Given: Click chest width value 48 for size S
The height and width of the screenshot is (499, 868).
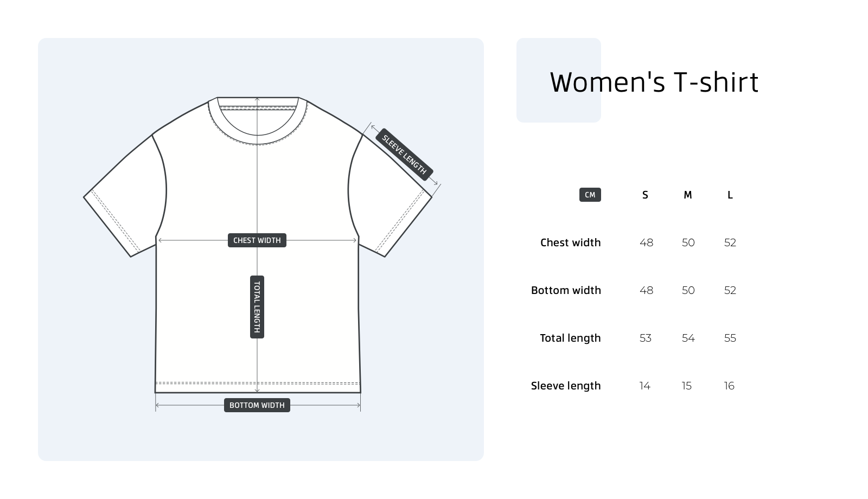Looking at the screenshot, I should (x=646, y=242).
